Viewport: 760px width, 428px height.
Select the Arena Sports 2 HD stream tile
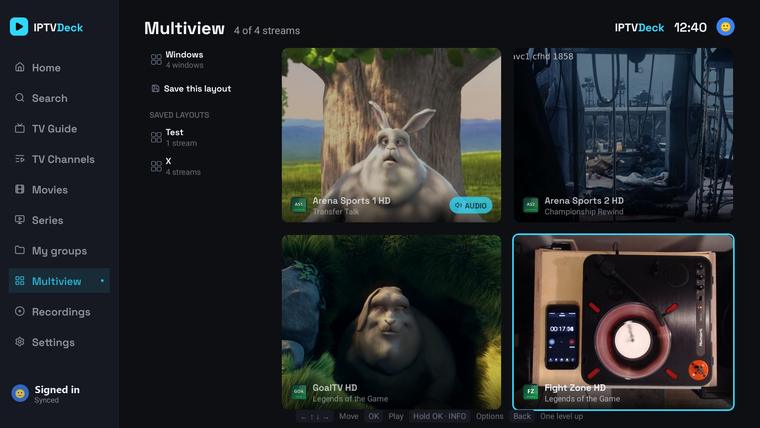click(623, 135)
